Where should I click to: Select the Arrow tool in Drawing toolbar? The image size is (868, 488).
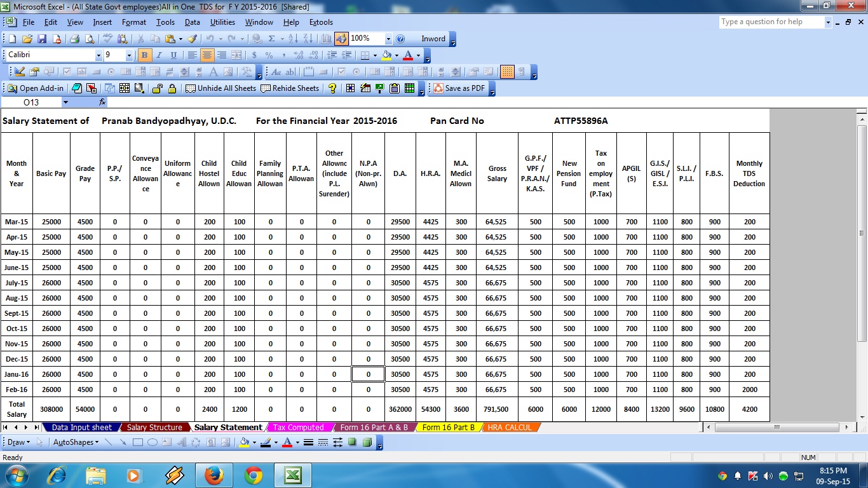pos(122,442)
